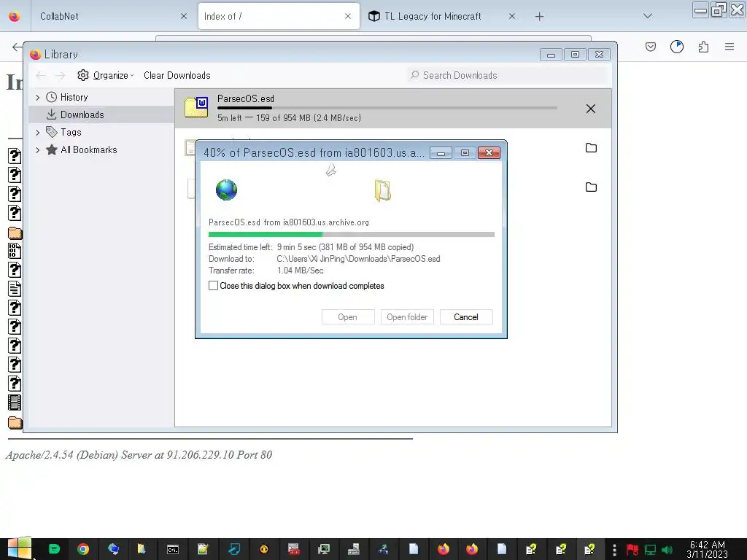747x560 pixels.
Task: Check Close this dialog box when download completes
Action: (214, 286)
